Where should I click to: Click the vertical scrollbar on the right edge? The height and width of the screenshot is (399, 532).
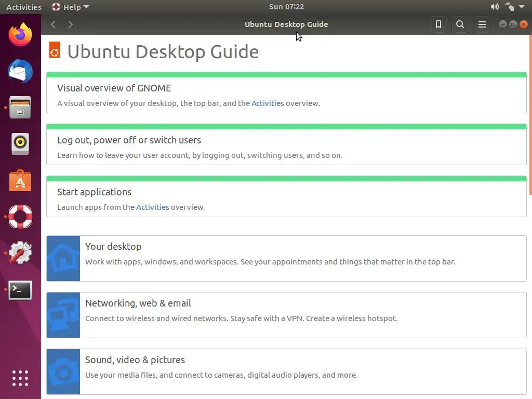[x=530, y=115]
